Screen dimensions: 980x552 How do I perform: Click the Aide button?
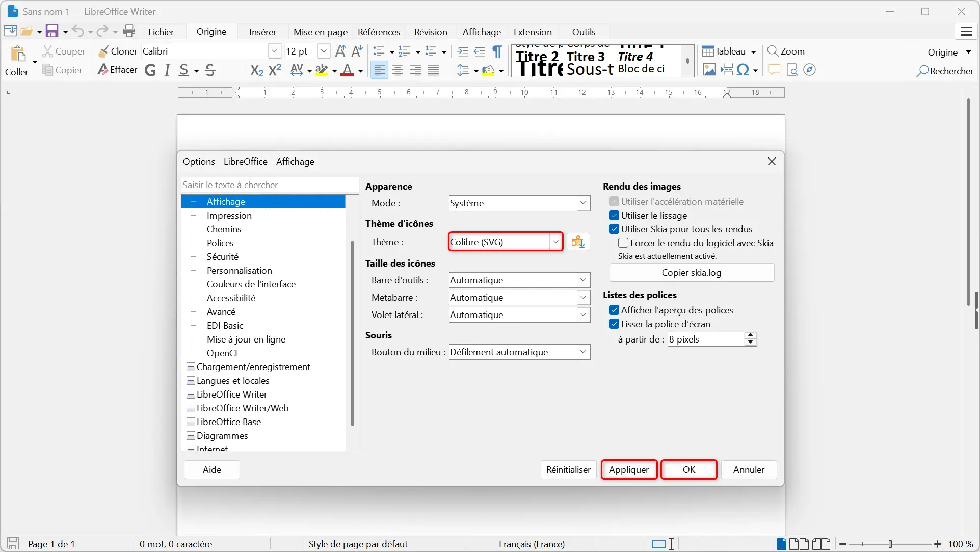(212, 469)
